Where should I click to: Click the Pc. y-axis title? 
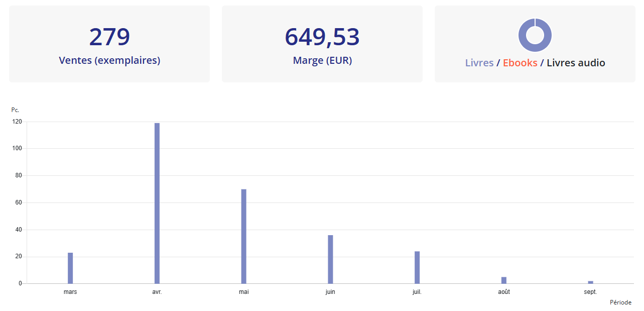pyautogui.click(x=15, y=110)
